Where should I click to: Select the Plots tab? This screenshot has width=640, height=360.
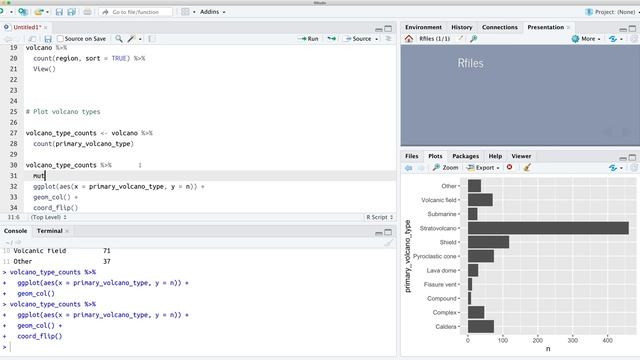435,156
